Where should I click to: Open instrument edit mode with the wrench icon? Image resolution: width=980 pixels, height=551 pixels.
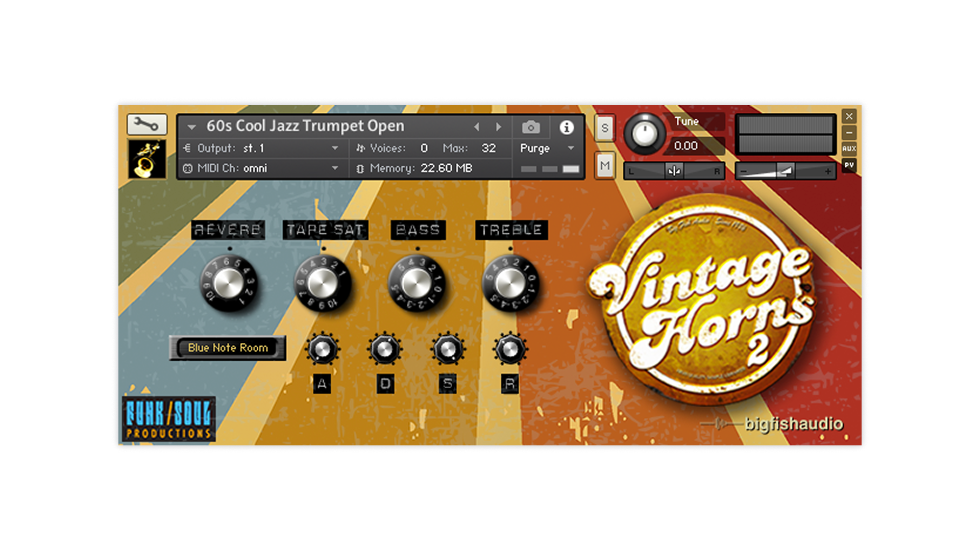147,124
